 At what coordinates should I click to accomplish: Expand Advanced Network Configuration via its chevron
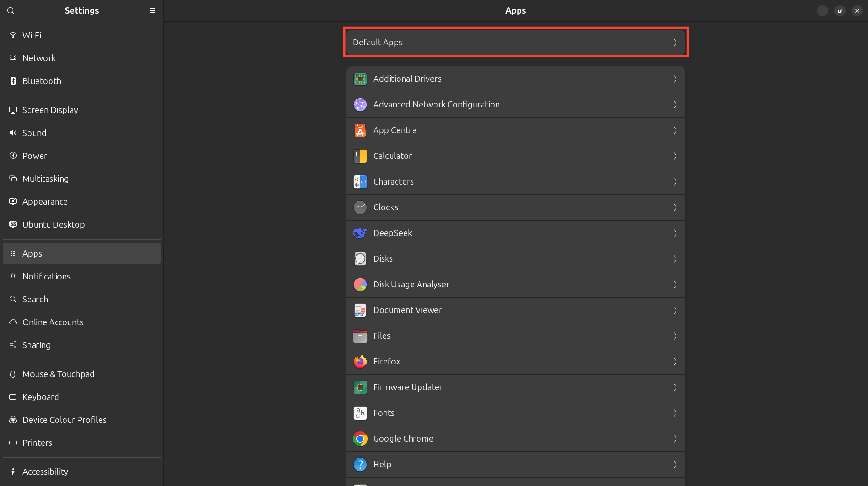(x=675, y=105)
